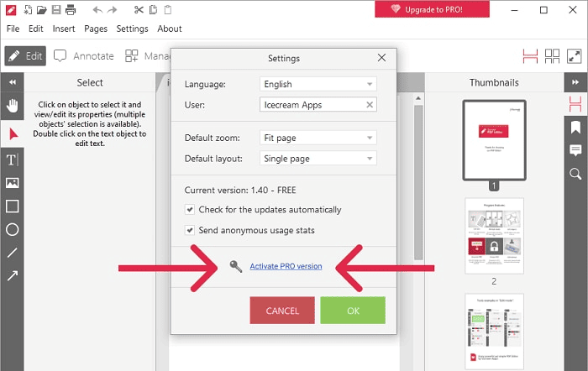Open the Search panel magnifier icon

click(575, 174)
